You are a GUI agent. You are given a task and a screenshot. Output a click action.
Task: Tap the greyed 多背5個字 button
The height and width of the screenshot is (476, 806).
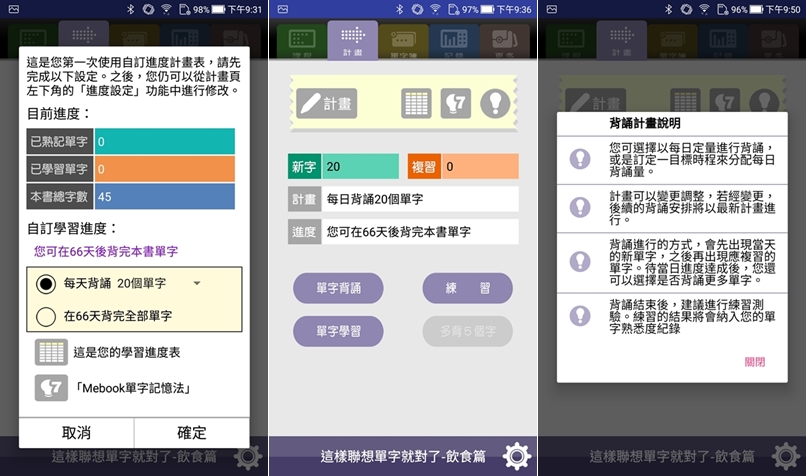467,331
